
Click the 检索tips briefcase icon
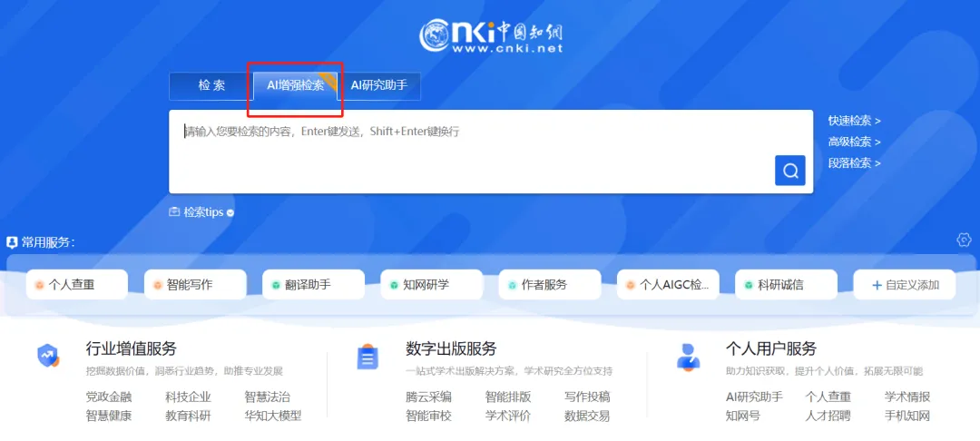point(174,212)
